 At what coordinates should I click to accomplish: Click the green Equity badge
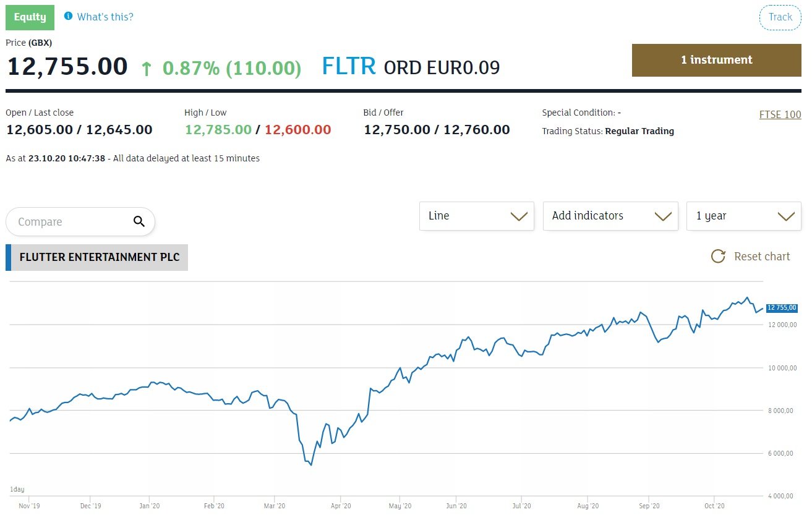click(30, 17)
